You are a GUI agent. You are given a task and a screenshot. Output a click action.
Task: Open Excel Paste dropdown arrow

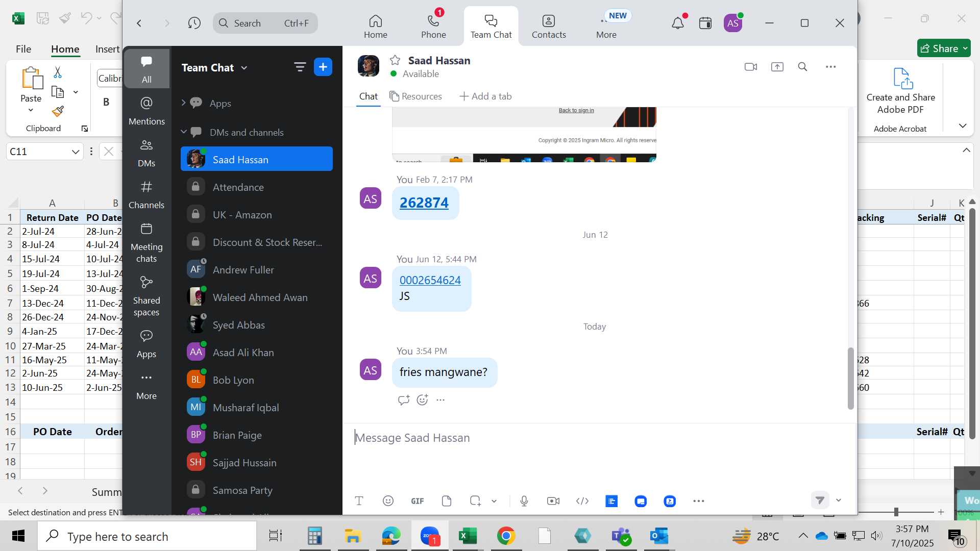[31, 110]
